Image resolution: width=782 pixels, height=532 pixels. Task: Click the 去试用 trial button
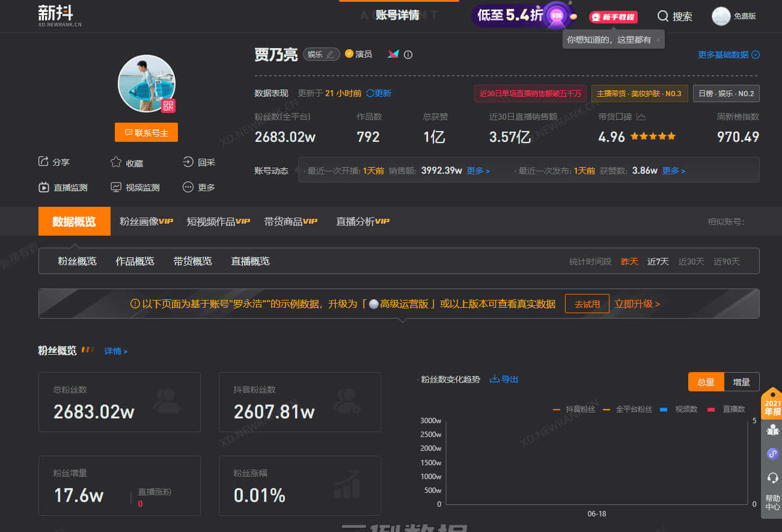587,304
